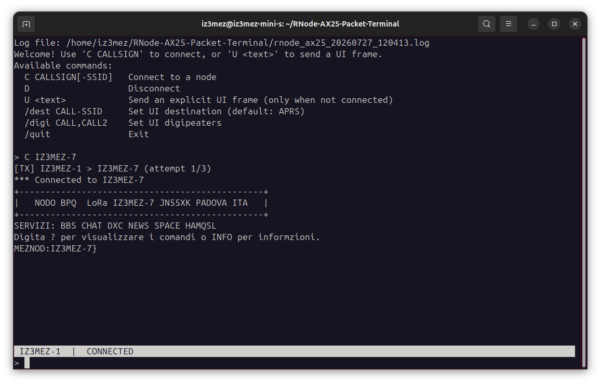Maximize the terminal window
The width and height of the screenshot is (600, 384).
pos(554,24)
